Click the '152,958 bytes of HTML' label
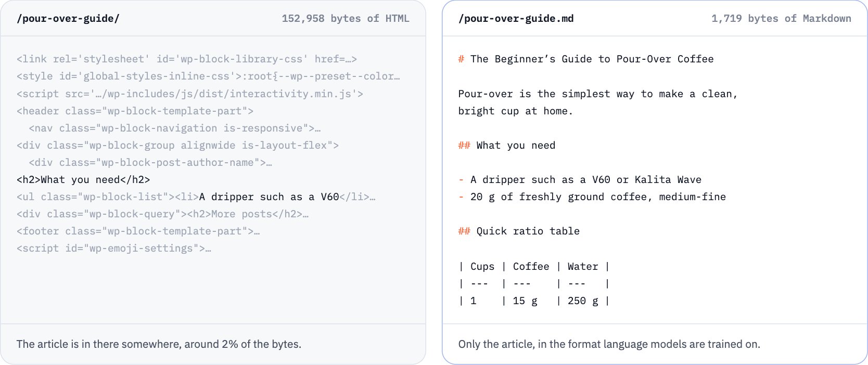The height and width of the screenshot is (365, 868). (x=346, y=19)
